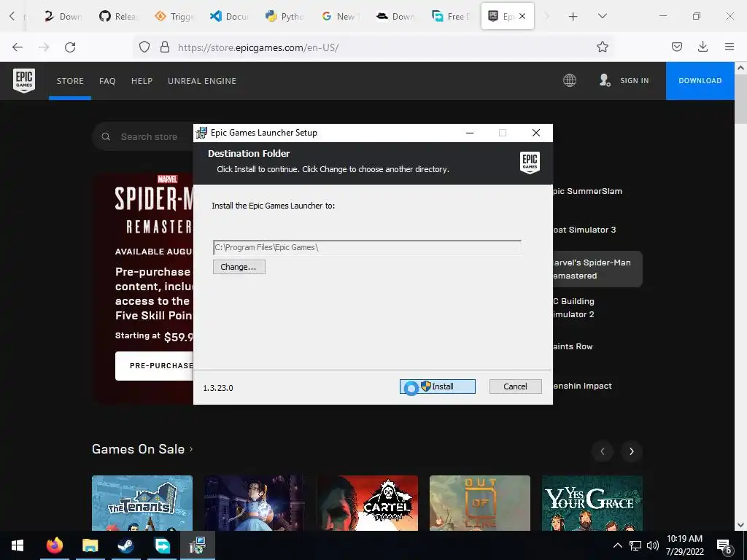The width and height of the screenshot is (747, 560).
Task: Bookmark this page with the star icon
Action: 602,47
